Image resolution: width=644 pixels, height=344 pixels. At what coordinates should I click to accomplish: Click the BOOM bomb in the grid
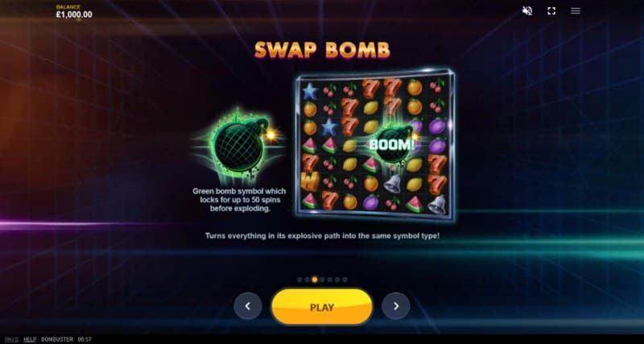click(x=393, y=145)
